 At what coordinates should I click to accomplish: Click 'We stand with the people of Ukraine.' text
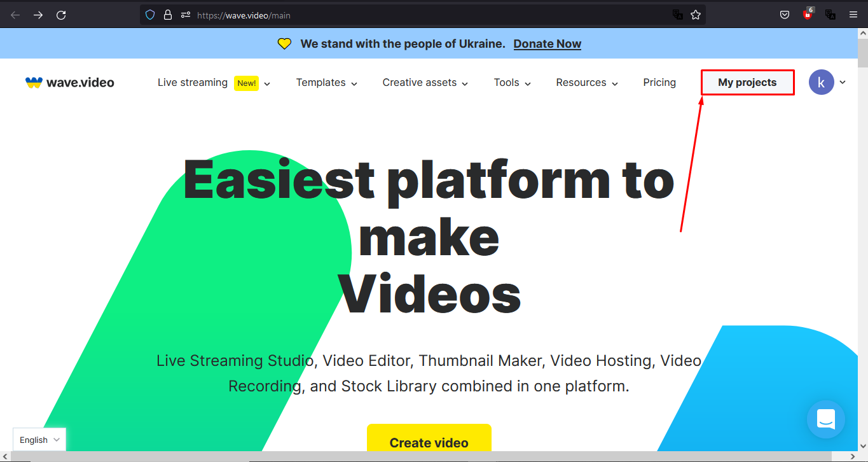pos(403,44)
